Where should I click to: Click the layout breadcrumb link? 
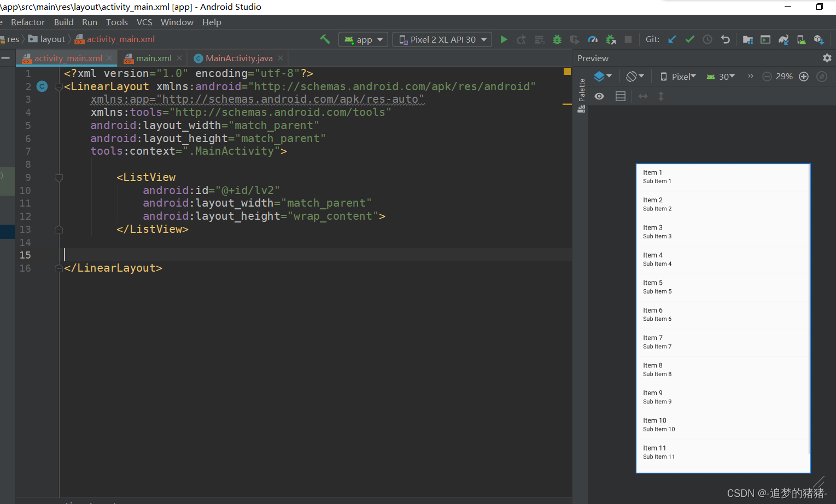click(x=52, y=39)
